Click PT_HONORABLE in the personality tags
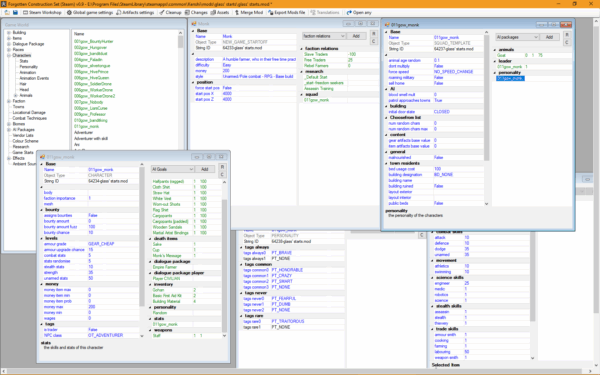 point(287,270)
